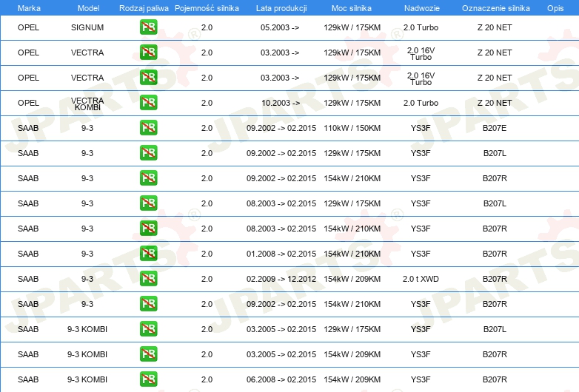
Task: Click the Pojemność silnika column header
Action: point(207,8)
